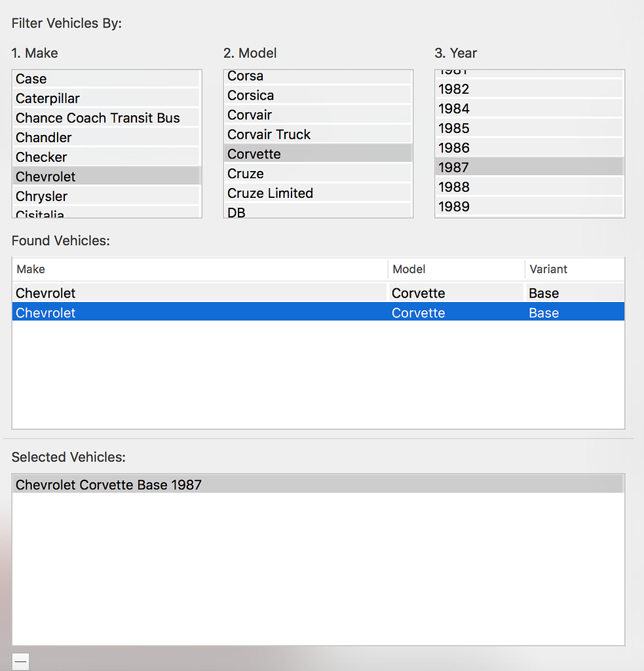Sort Found Vehicles by Make column
The height and width of the screenshot is (671, 644).
200,269
